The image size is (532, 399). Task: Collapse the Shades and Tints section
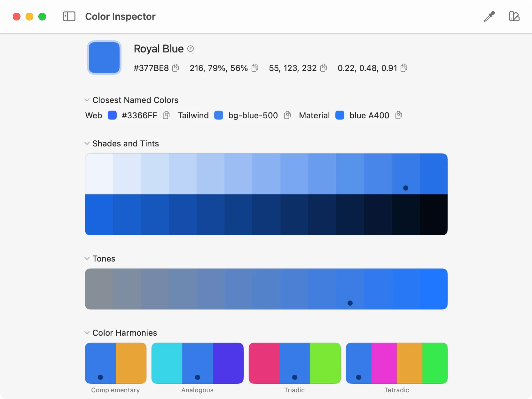point(87,144)
